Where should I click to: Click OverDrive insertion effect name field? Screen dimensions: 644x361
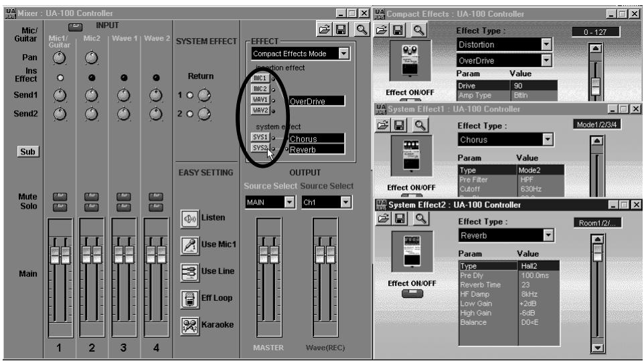317,101
